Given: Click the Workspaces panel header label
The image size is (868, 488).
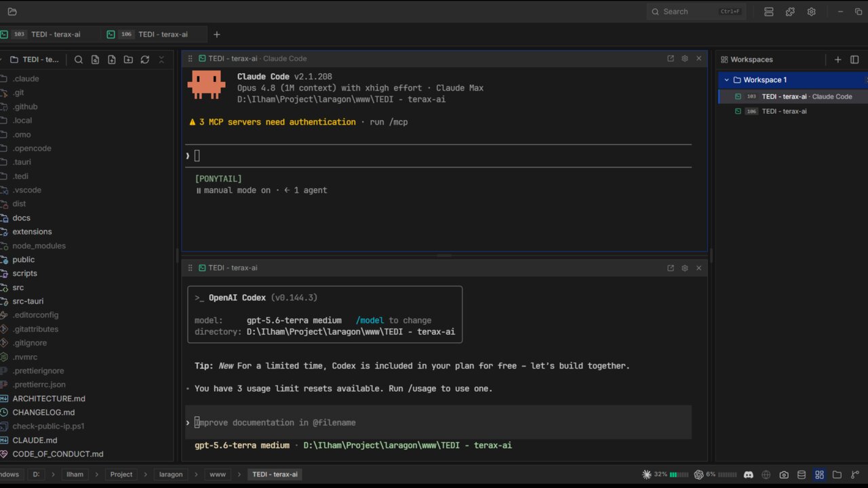Looking at the screenshot, I should click(x=751, y=60).
